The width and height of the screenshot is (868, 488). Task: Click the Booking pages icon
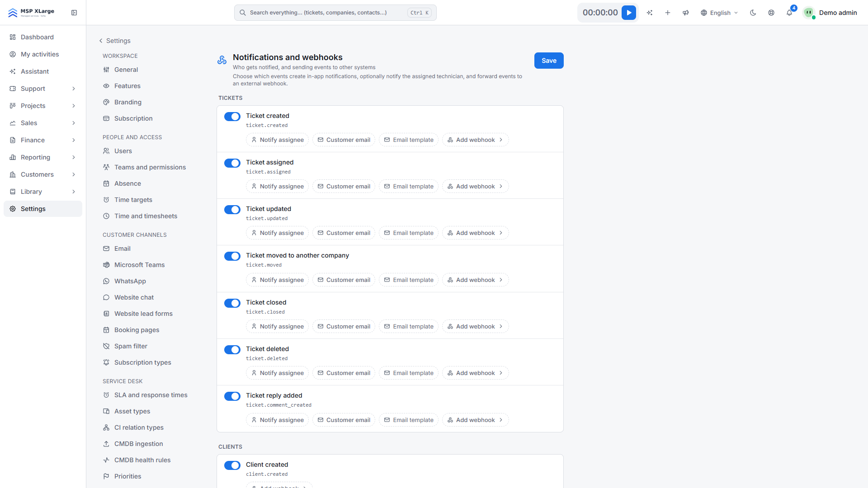click(x=106, y=330)
